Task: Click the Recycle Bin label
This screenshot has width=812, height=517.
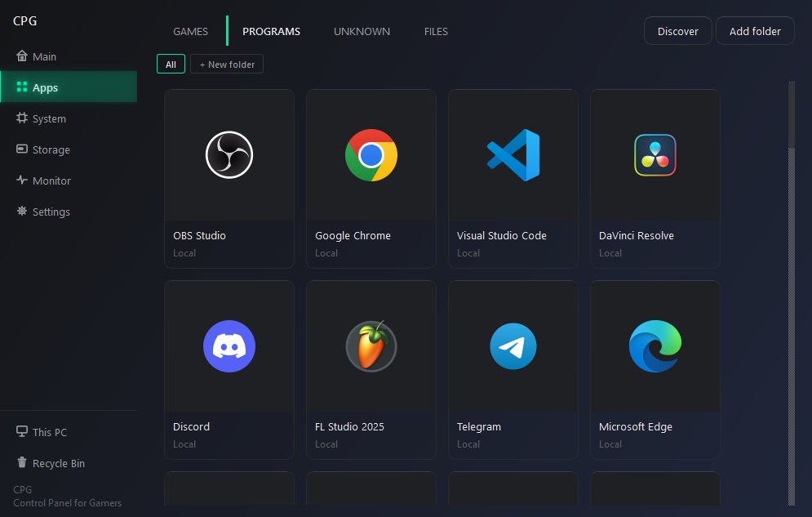Action: click(x=59, y=464)
